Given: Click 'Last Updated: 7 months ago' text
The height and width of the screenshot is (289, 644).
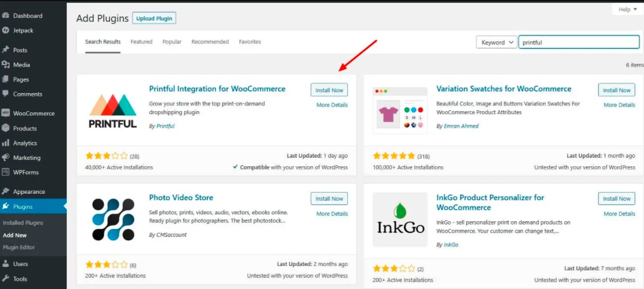Looking at the screenshot, I should click(x=600, y=269).
